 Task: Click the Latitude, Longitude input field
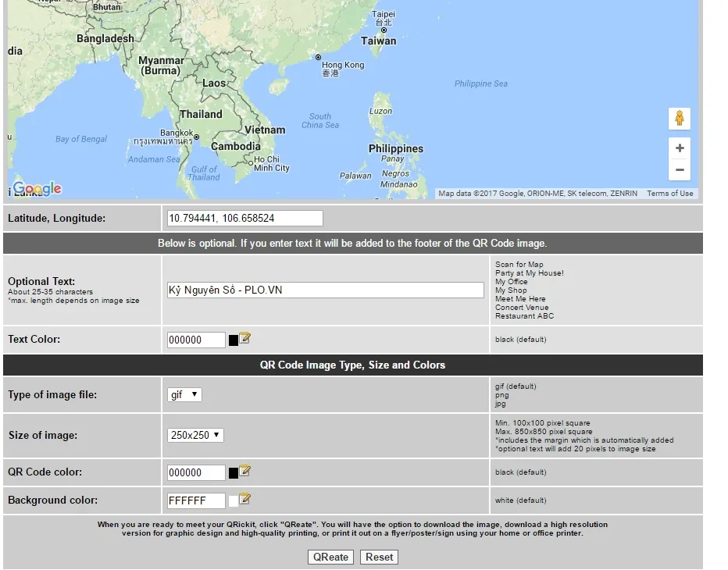(x=244, y=219)
